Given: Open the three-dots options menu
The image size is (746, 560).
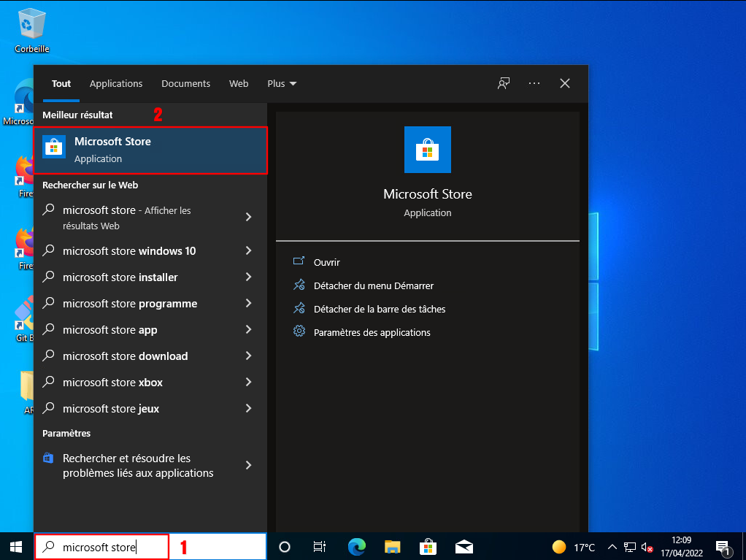Looking at the screenshot, I should tap(534, 83).
